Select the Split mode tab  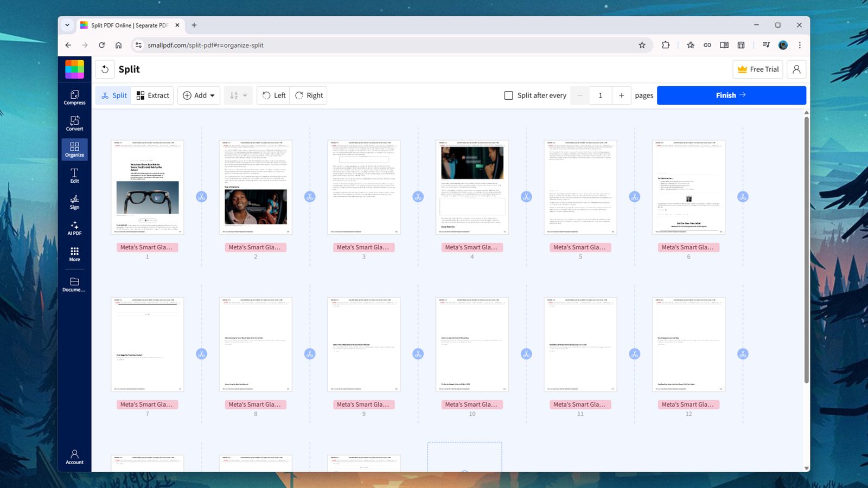click(x=113, y=95)
